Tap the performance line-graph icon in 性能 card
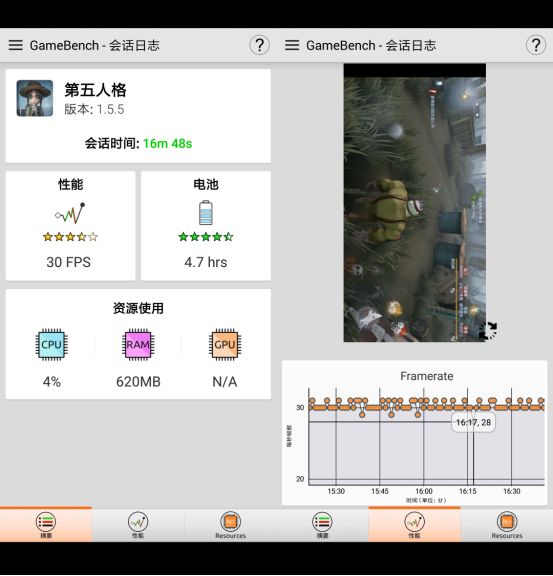The height and width of the screenshot is (576, 553). click(x=70, y=213)
